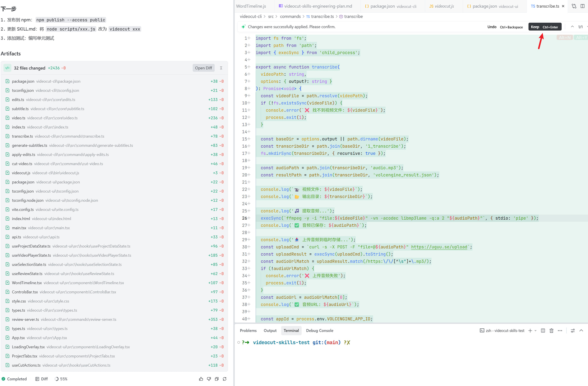
Task: Open review-server.ts in the changed files list
Action: click(x=25, y=319)
